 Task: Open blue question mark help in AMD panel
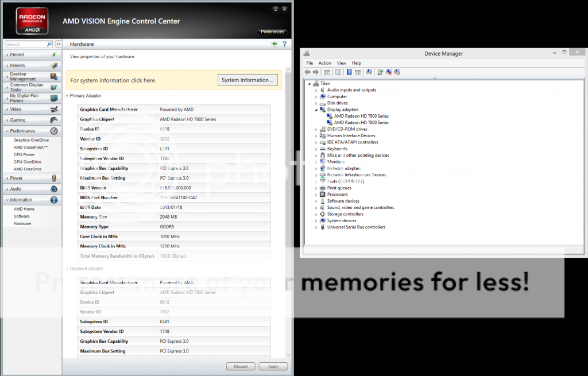tap(284, 44)
